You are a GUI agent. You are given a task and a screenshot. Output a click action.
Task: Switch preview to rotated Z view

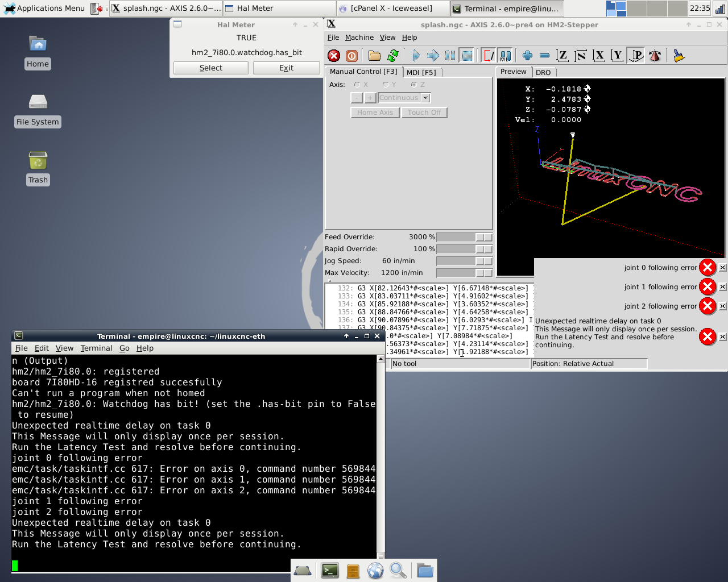point(581,56)
